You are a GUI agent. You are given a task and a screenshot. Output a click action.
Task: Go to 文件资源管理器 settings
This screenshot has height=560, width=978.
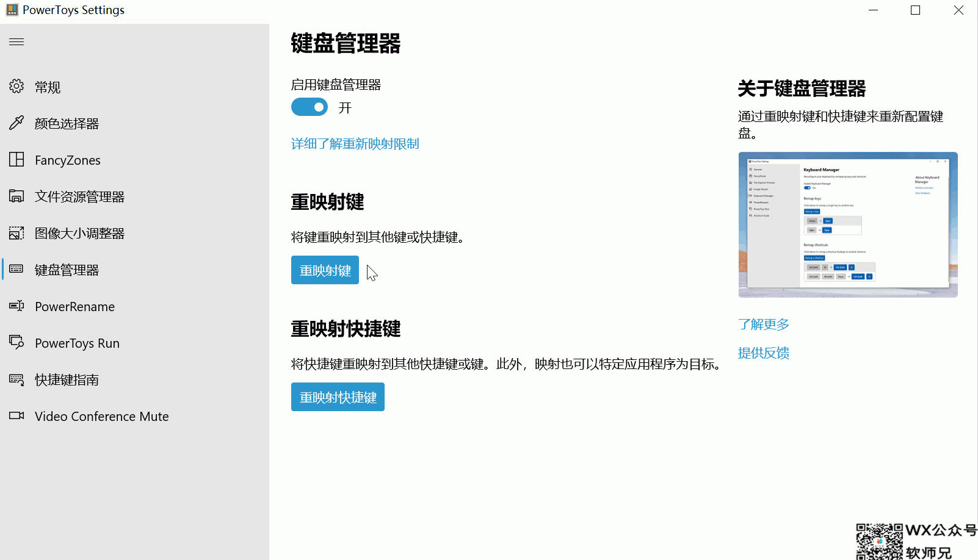point(134,196)
